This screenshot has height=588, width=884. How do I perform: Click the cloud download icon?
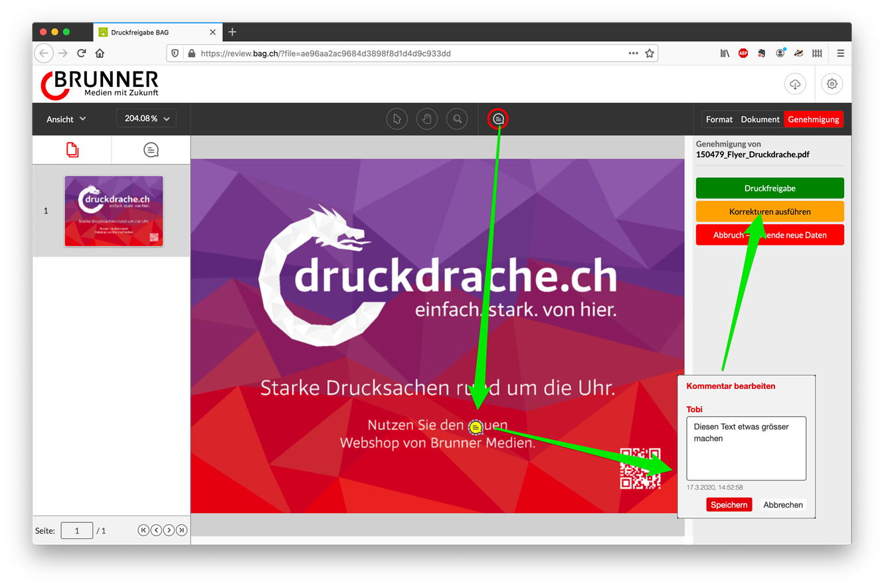pyautogui.click(x=795, y=84)
